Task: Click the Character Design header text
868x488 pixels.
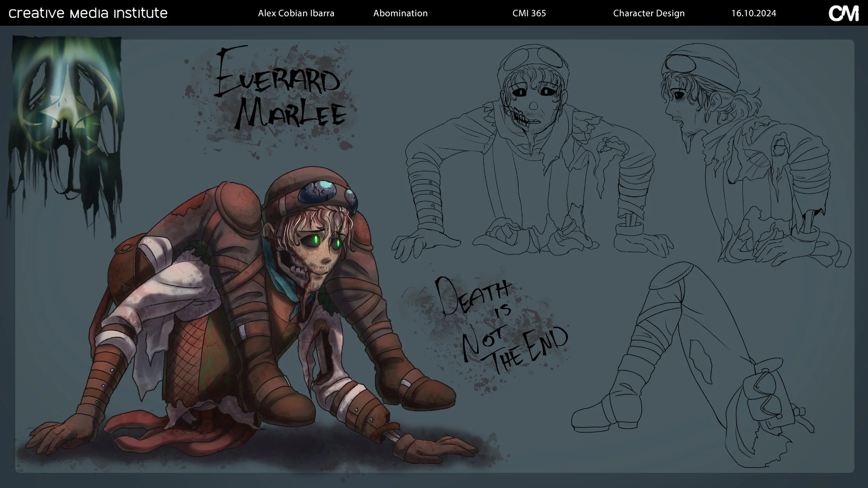Action: 649,13
